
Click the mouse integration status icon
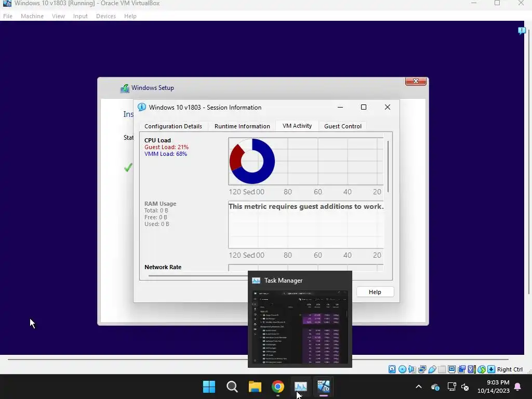[x=482, y=369]
